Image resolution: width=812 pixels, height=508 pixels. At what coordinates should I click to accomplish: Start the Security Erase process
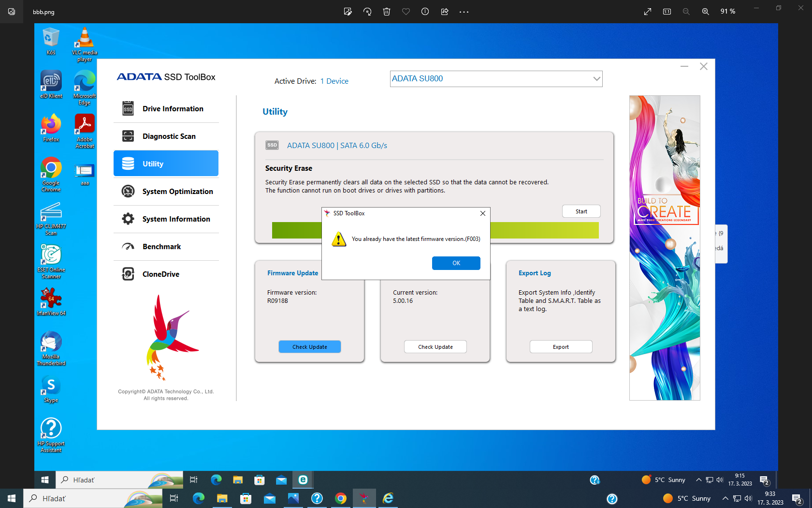tap(581, 211)
